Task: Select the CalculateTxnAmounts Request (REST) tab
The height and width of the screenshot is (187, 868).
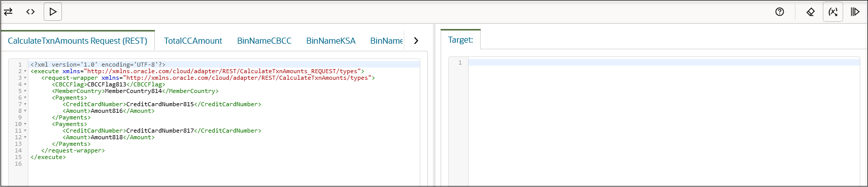Action: (x=78, y=41)
